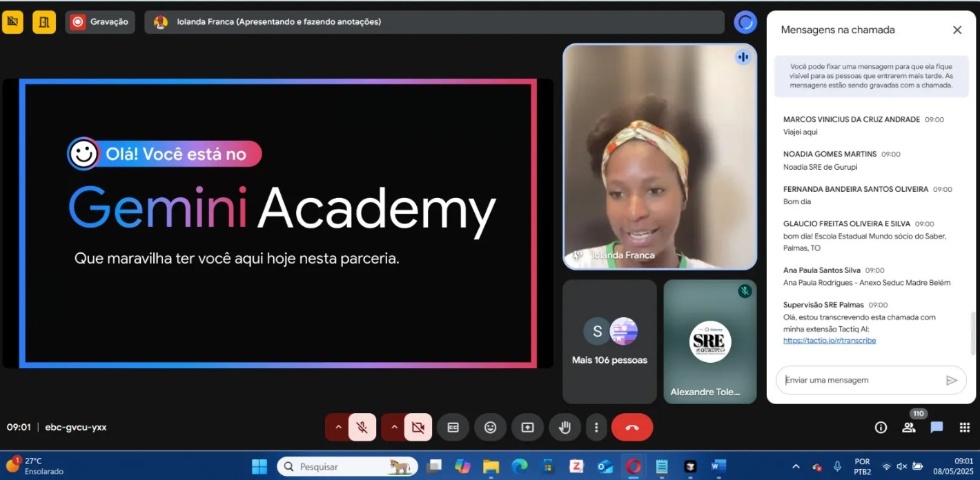Toggle the chat messages icon
This screenshot has height=480, width=980.
pyautogui.click(x=937, y=428)
